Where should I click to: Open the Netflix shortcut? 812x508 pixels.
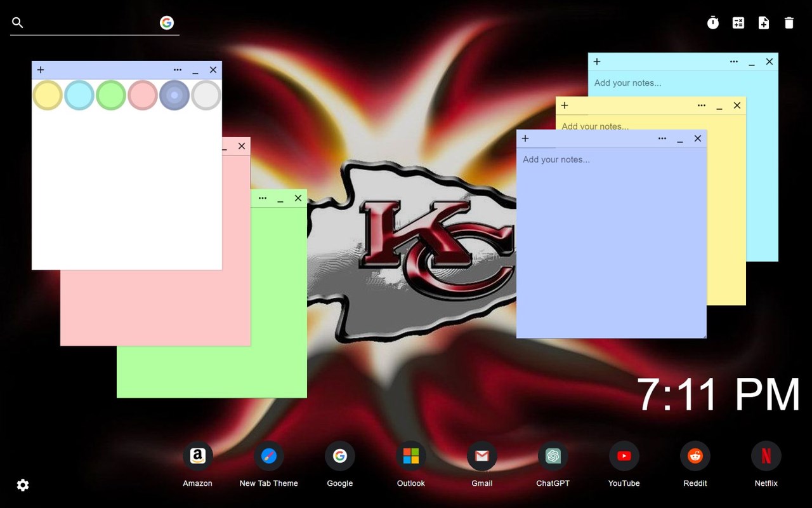click(x=766, y=456)
